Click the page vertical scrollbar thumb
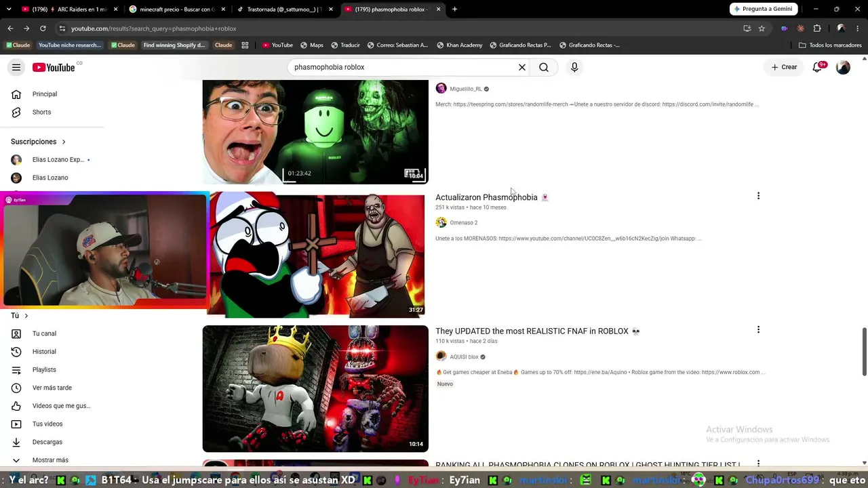868x488 pixels. (x=864, y=351)
